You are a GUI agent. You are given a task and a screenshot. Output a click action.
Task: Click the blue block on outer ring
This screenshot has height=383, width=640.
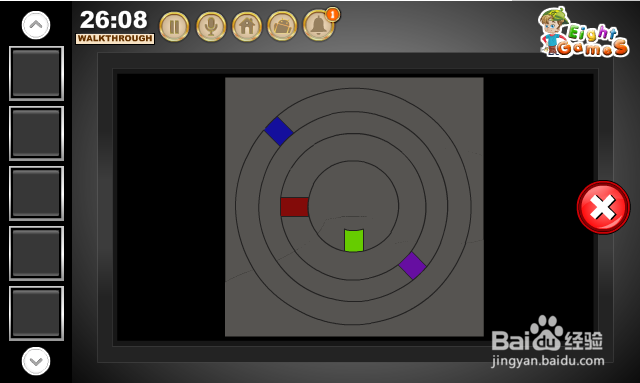pyautogui.click(x=279, y=131)
